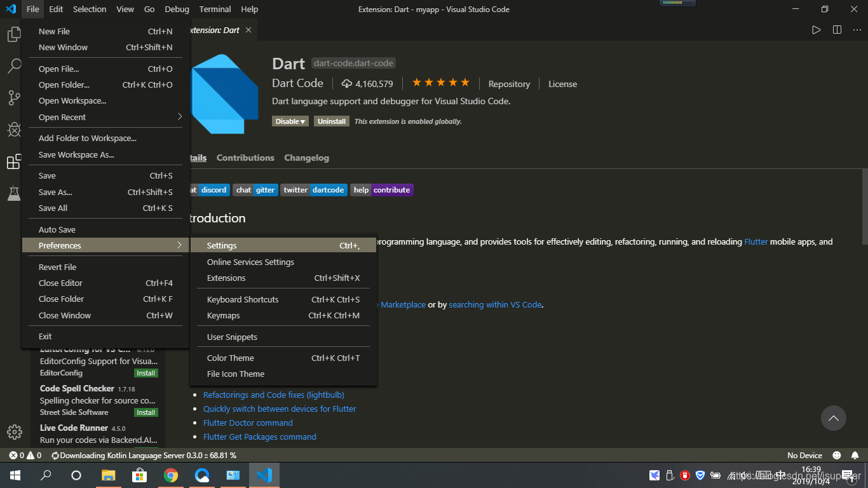Toggle Auto Save in File menu

[106, 229]
